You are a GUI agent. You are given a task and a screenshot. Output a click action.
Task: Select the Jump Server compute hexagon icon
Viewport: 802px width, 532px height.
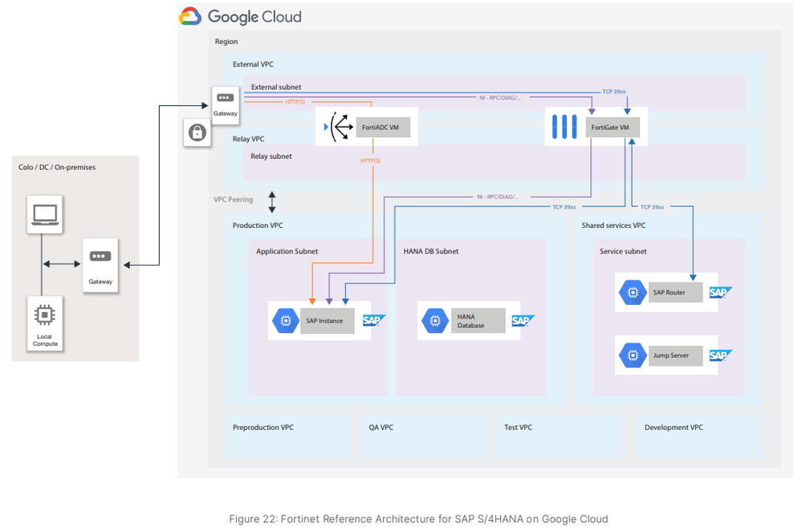pos(633,355)
